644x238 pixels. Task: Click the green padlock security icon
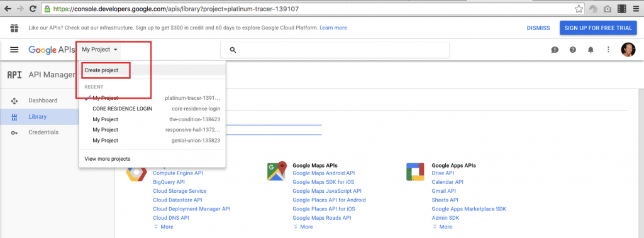tap(48, 8)
